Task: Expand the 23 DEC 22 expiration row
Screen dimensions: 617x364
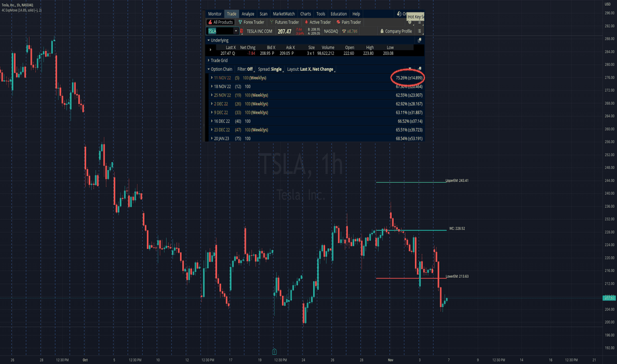Action: [212, 130]
